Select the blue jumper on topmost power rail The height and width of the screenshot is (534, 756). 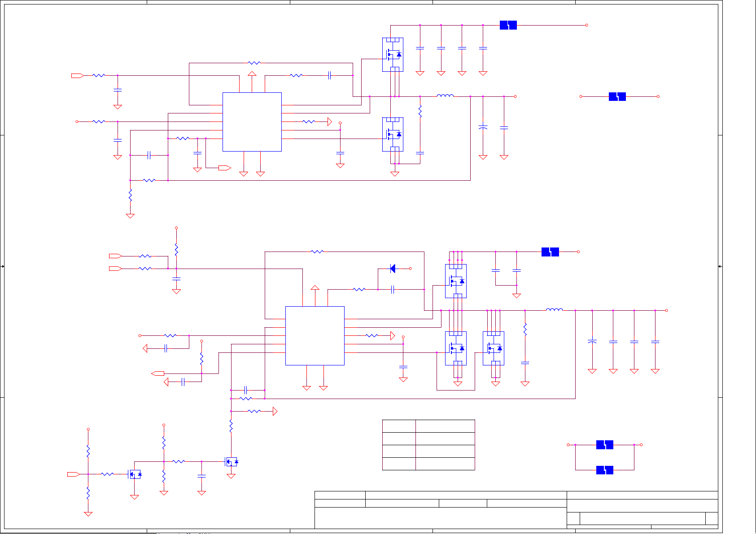pyautogui.click(x=508, y=26)
